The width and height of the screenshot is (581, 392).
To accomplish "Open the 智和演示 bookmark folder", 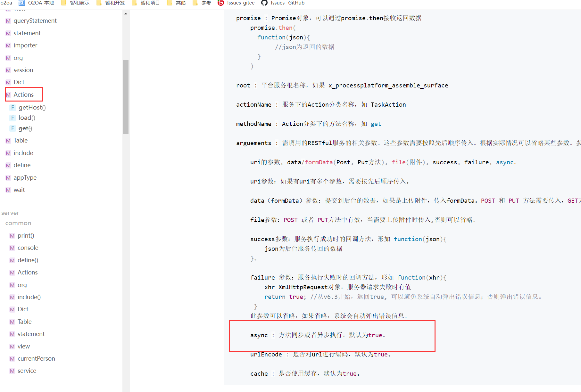I will (x=75, y=3).
